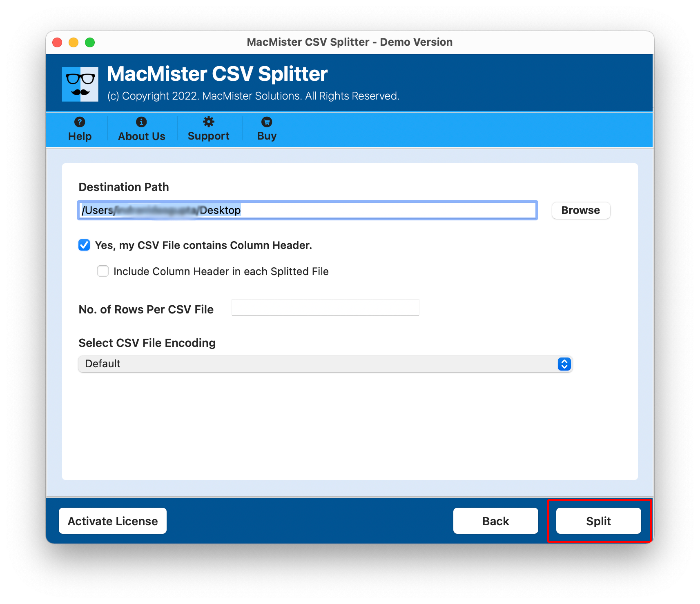Toggle the Yes, my CSV File contains Column Header option

(x=84, y=245)
